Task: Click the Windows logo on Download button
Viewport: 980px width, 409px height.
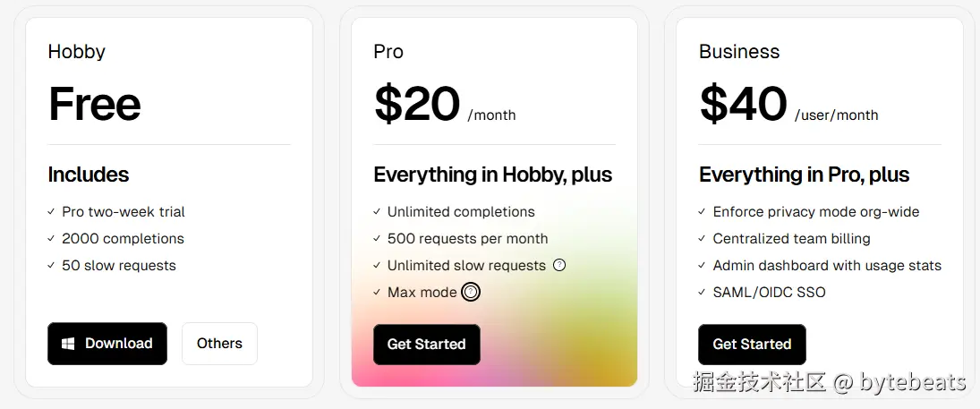Action: click(68, 344)
